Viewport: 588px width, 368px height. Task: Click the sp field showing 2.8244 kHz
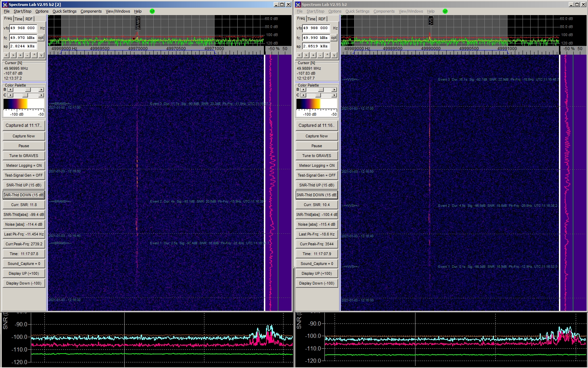(x=23, y=46)
